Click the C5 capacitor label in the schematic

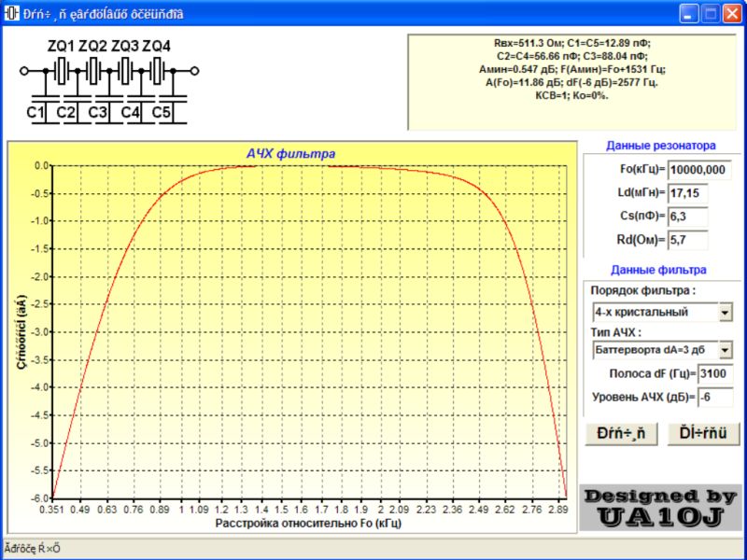pyautogui.click(x=162, y=113)
